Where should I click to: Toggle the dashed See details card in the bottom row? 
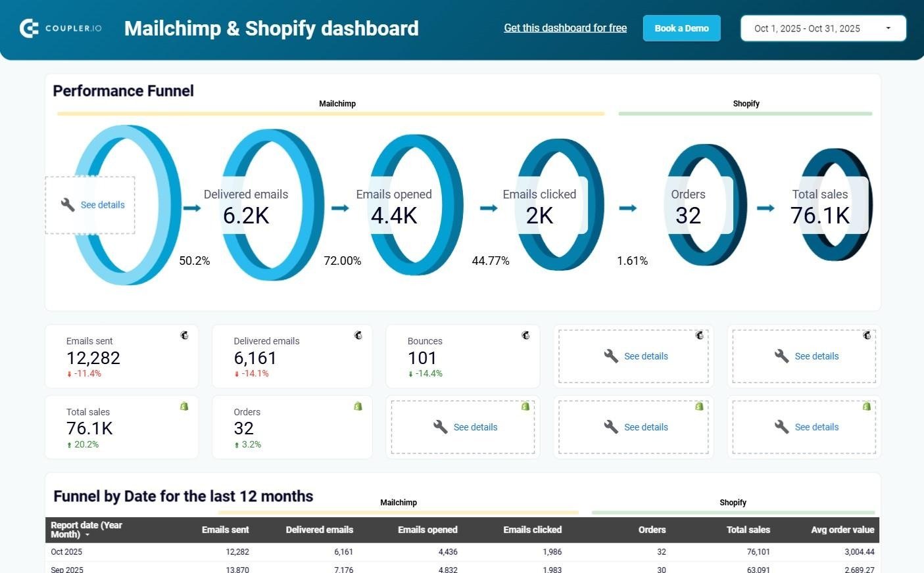(633, 426)
